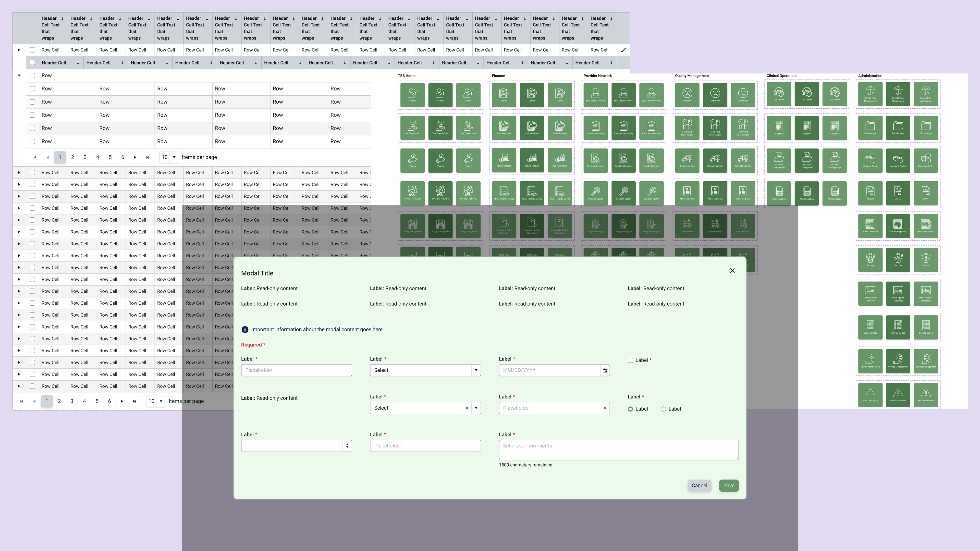Open the clearable Select dropdown arrow

click(x=476, y=408)
